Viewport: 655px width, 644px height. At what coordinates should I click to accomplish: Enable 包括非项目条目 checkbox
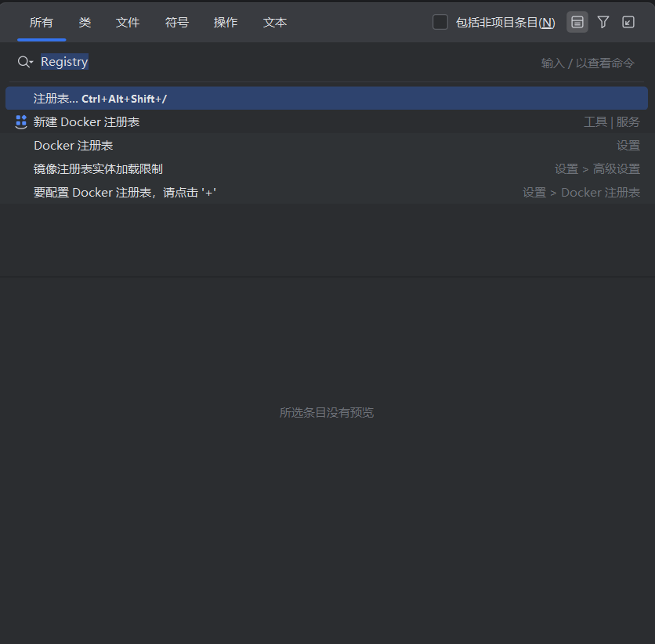pyautogui.click(x=440, y=22)
